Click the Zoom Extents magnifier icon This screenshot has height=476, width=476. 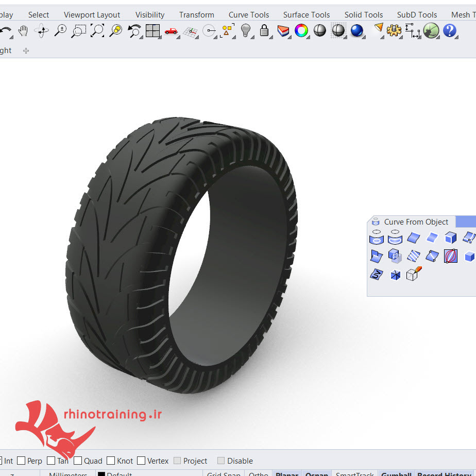coord(97,31)
